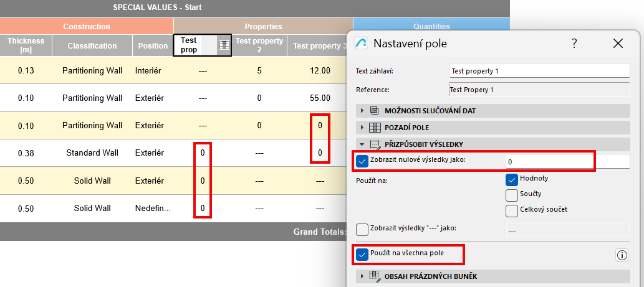
Task: Click the 55.00 value cell
Action: click(320, 98)
